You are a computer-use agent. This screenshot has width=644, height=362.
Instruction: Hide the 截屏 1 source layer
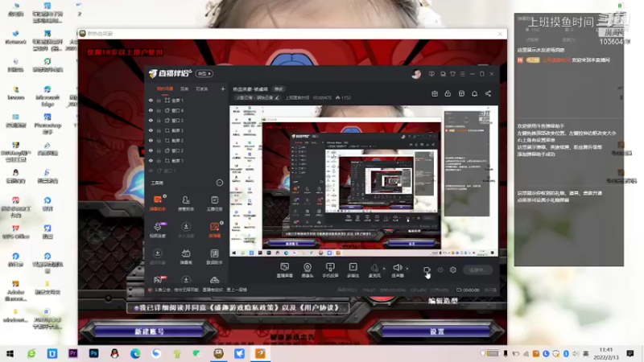(x=151, y=160)
